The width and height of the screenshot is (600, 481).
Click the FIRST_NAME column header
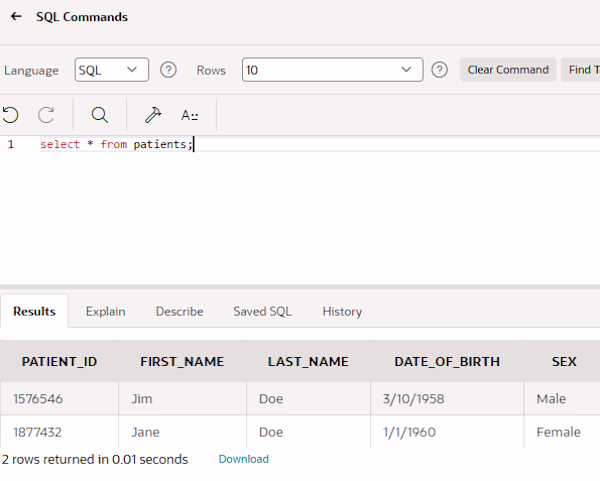tap(182, 361)
